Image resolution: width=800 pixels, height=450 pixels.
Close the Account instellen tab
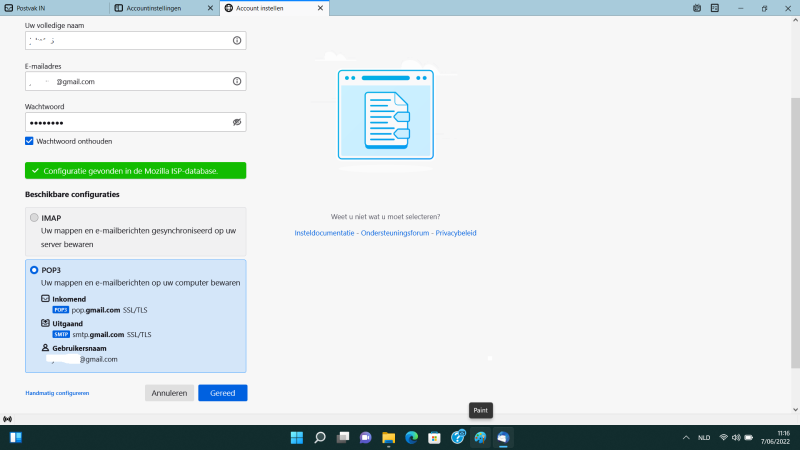[320, 8]
